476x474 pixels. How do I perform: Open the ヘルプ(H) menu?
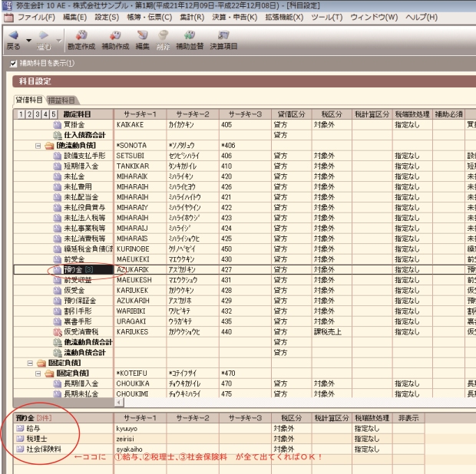coord(421,18)
